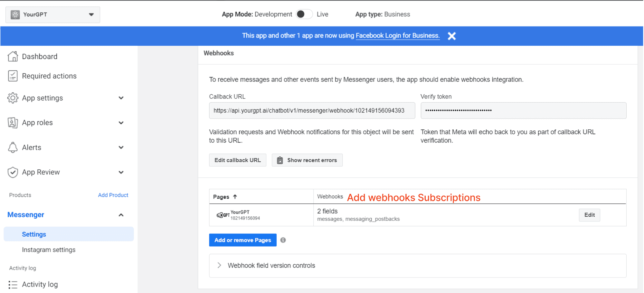Select Settings under Messenger
The width and height of the screenshot is (644, 293).
[34, 234]
